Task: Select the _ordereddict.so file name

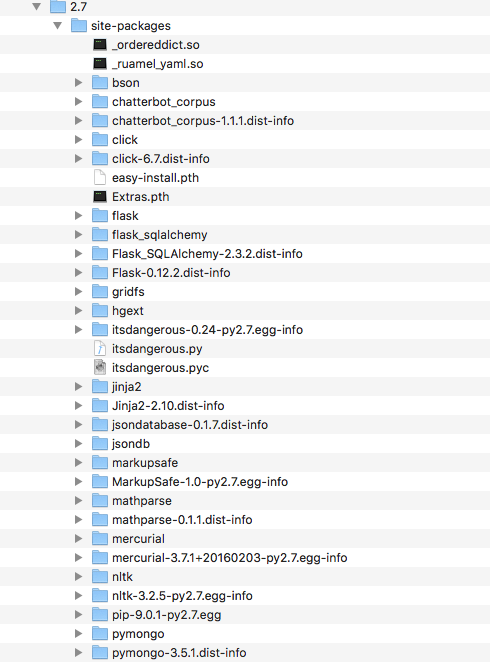Action: [156, 45]
